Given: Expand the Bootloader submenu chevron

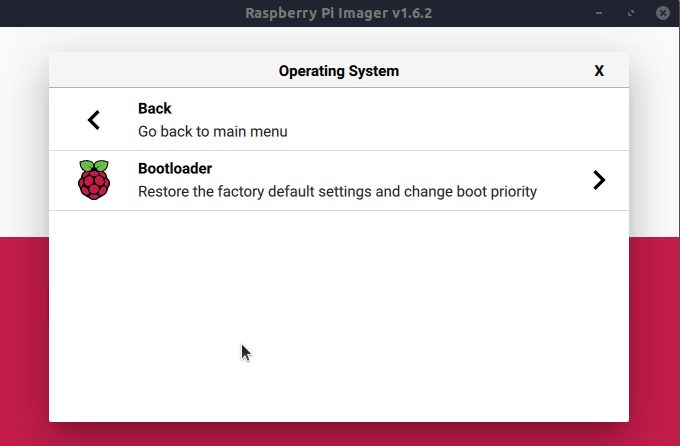Looking at the screenshot, I should [x=599, y=180].
